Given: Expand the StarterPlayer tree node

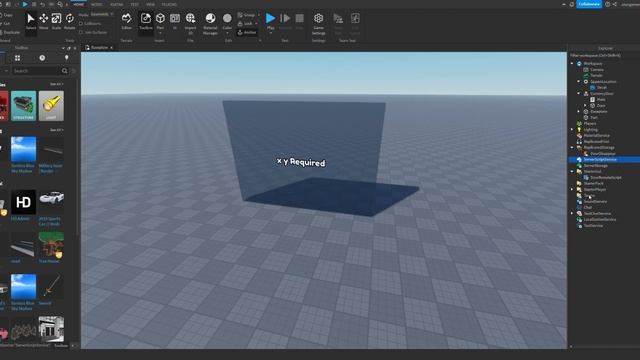Looking at the screenshot, I should pos(572,189).
